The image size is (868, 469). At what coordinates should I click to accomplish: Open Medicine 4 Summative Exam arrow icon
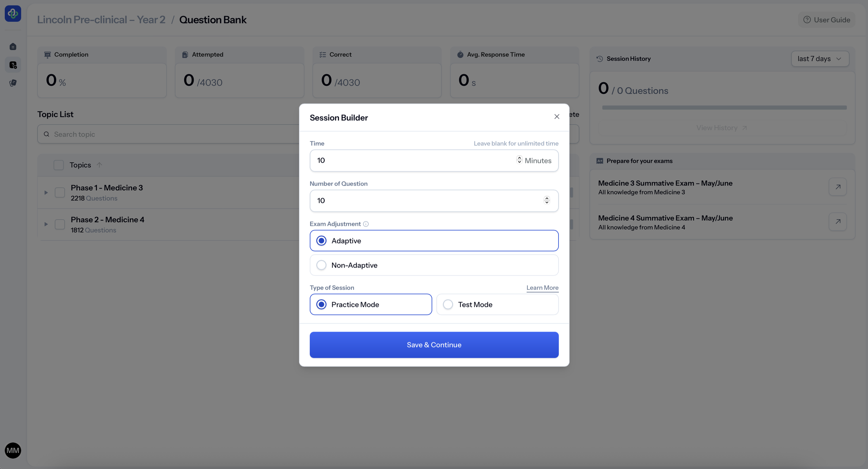point(838,222)
